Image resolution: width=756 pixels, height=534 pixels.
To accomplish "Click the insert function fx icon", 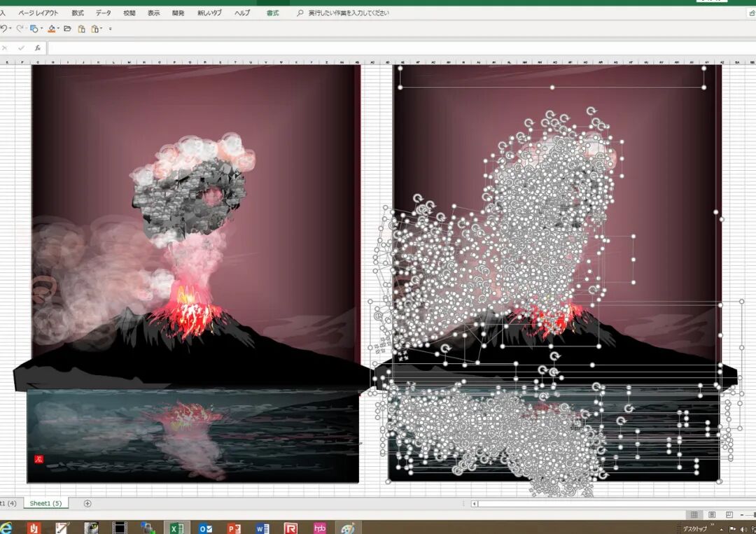I will pos(38,48).
